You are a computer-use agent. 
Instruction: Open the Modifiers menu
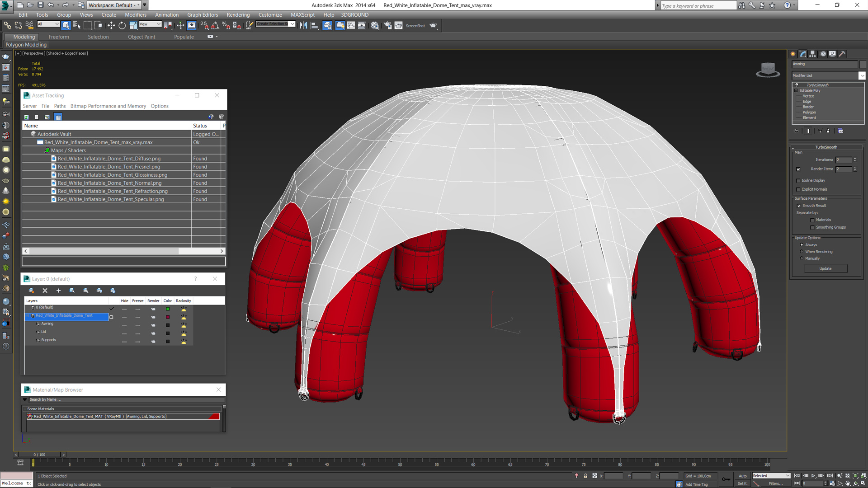[136, 15]
